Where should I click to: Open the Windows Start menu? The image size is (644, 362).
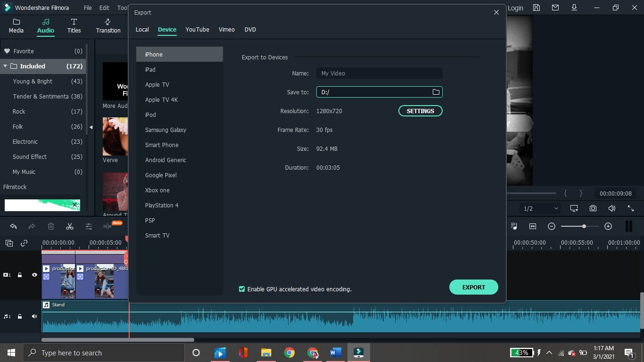click(x=11, y=353)
